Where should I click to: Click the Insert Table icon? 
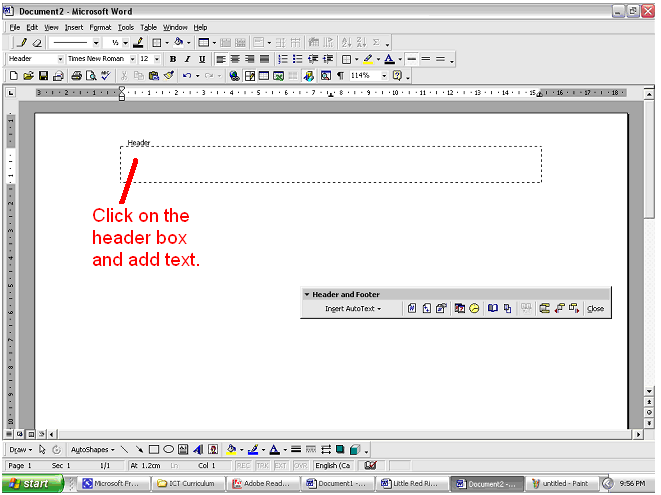click(x=264, y=76)
